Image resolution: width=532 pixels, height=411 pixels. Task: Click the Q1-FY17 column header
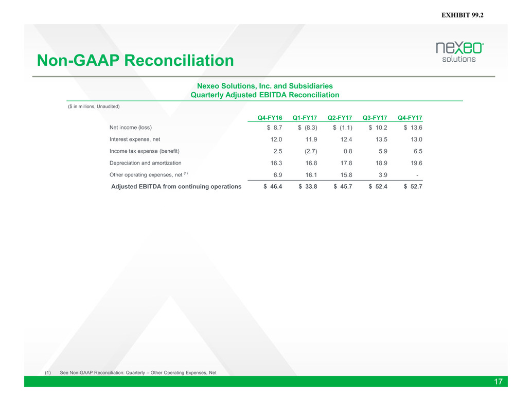pyautogui.click(x=305, y=117)
